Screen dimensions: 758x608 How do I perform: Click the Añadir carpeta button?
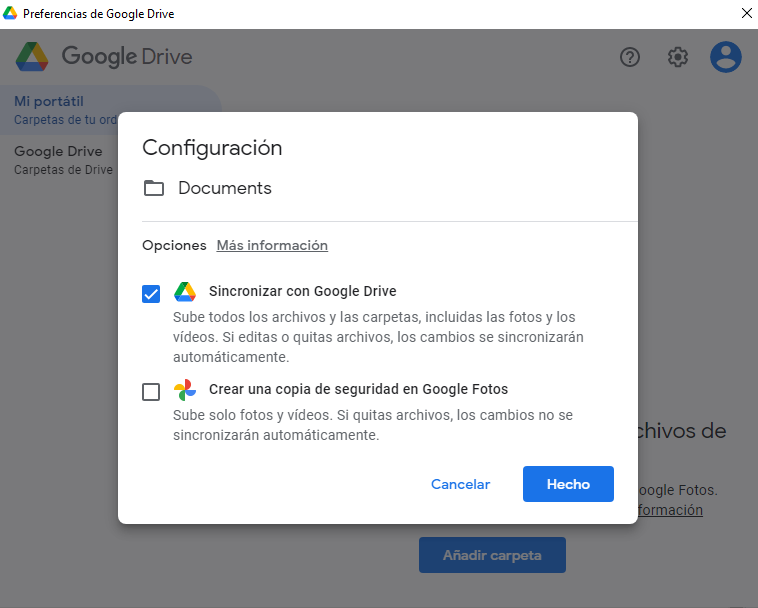492,555
